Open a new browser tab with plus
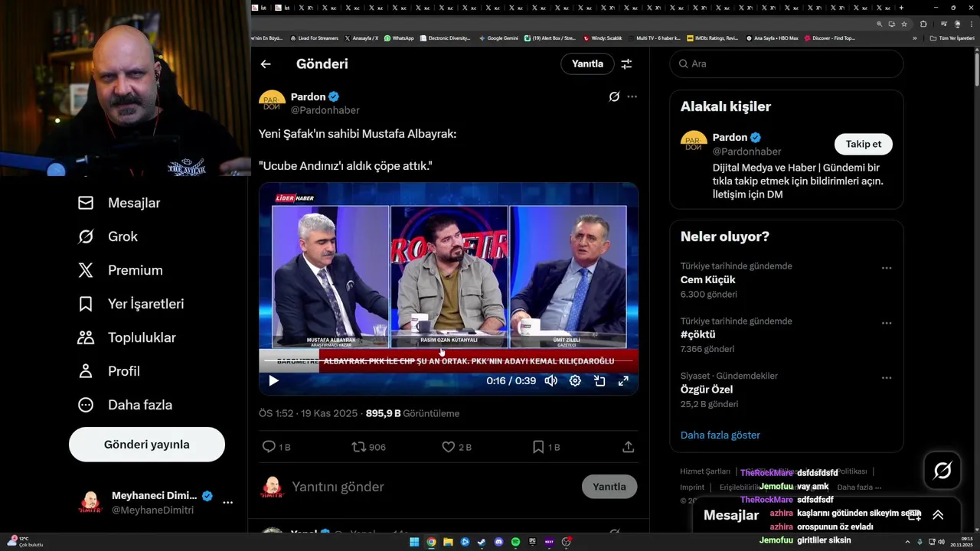This screenshot has width=980, height=551. [901, 8]
